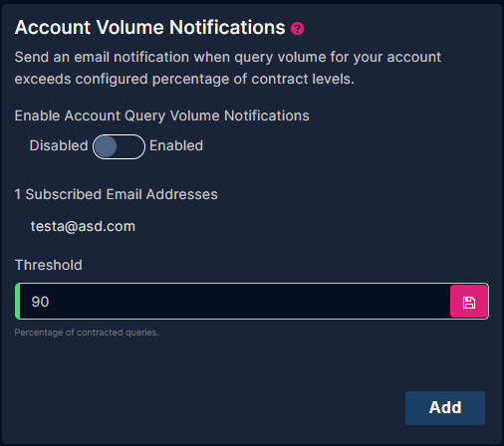
Task: Save threshold with the floppy disk icon
Action: pyautogui.click(x=469, y=302)
